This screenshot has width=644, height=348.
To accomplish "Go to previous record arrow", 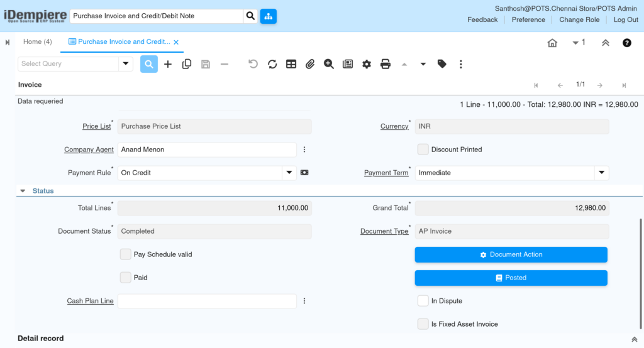I will pyautogui.click(x=560, y=85).
